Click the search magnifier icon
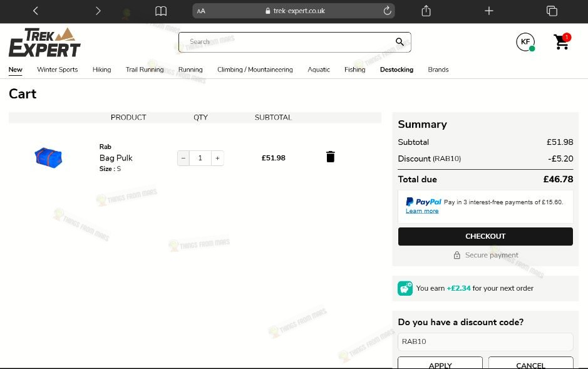The width and height of the screenshot is (588, 369). click(x=400, y=42)
